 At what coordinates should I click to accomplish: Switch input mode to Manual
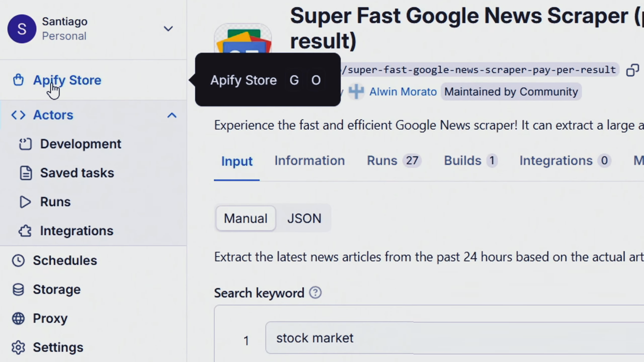tap(246, 219)
